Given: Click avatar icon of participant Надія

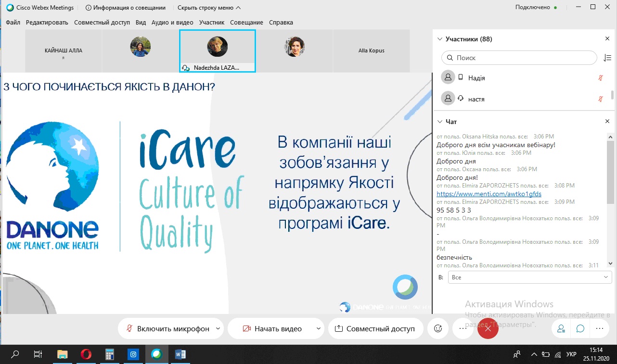Looking at the screenshot, I should point(448,77).
